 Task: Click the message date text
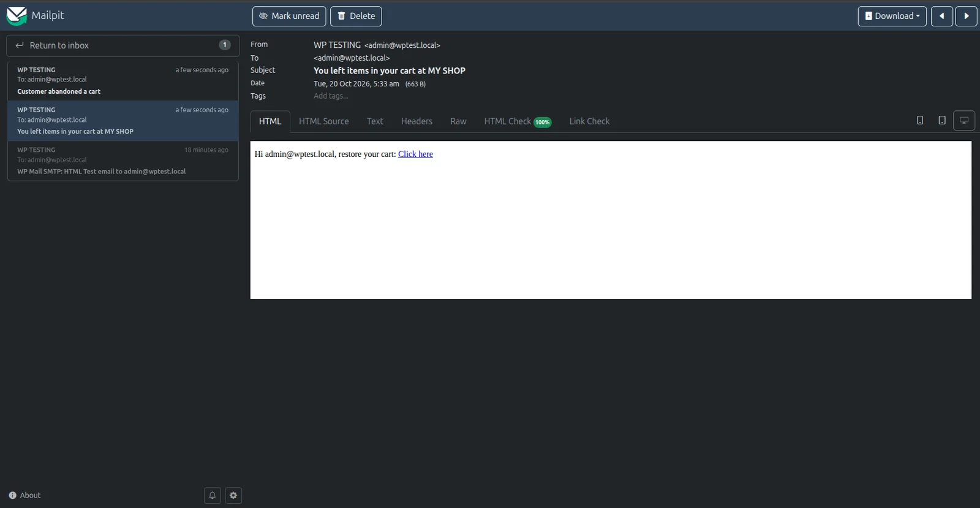tap(356, 84)
